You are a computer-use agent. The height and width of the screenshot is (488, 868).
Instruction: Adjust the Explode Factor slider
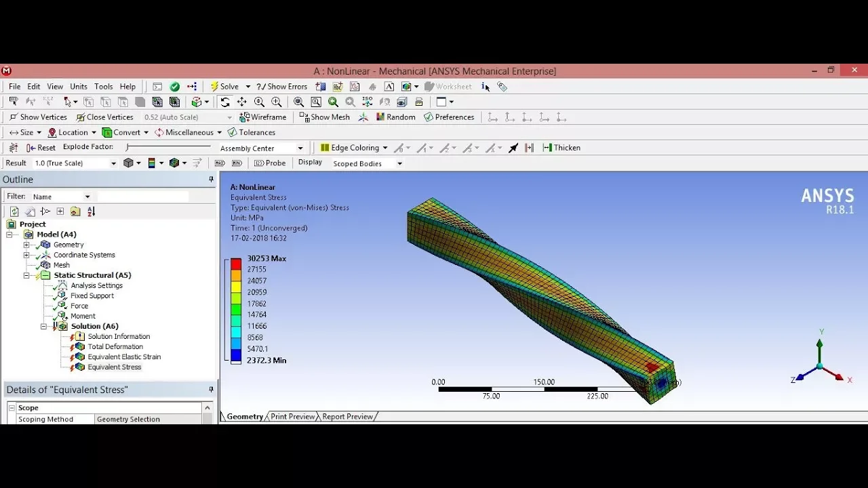coord(168,147)
